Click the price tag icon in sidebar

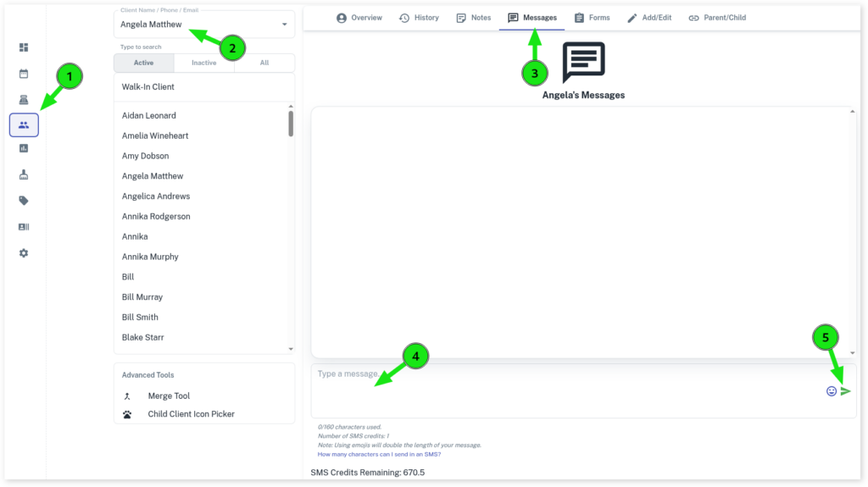coord(24,201)
